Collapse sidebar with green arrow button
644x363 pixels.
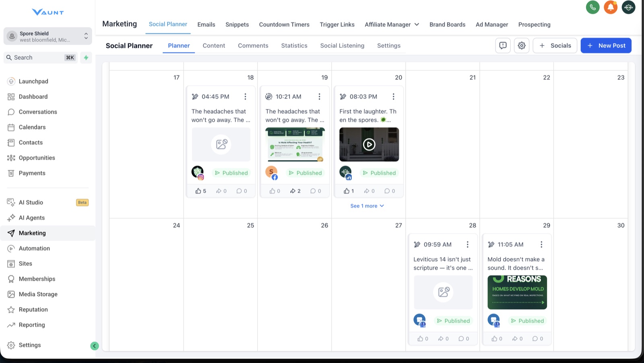pos(95,346)
